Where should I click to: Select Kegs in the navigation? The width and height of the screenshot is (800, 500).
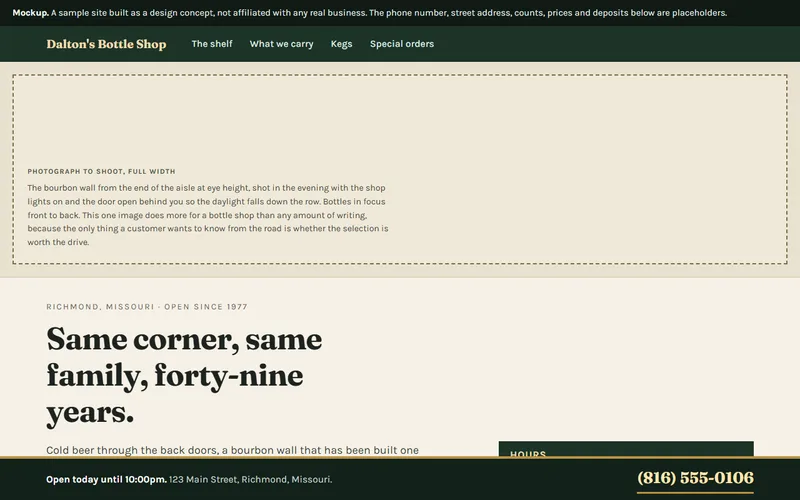pos(341,44)
